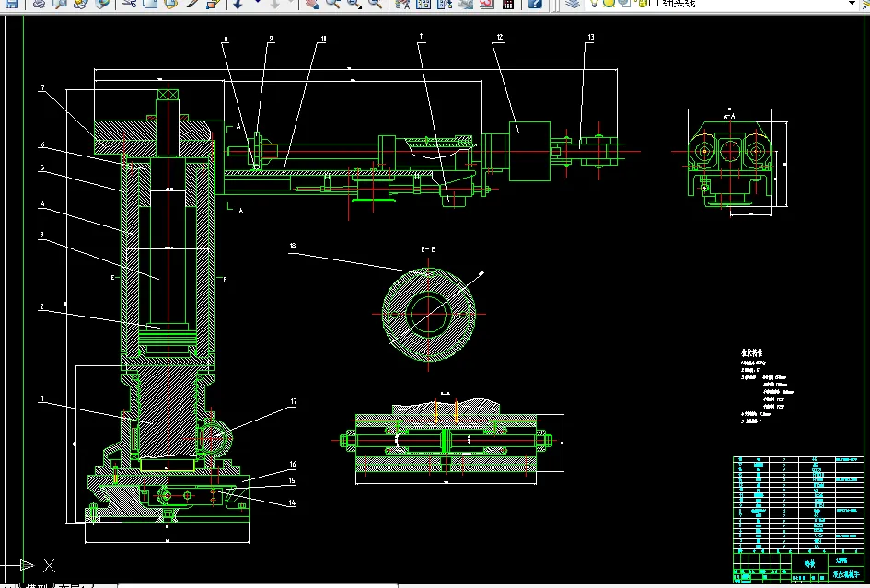Open the Layer Properties Manager icon

pos(574,4)
